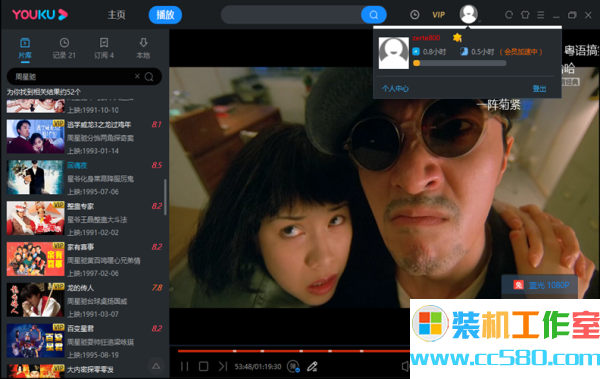Click the zerte800 username
Image resolution: width=600 pixels, height=379 pixels.
(426, 38)
